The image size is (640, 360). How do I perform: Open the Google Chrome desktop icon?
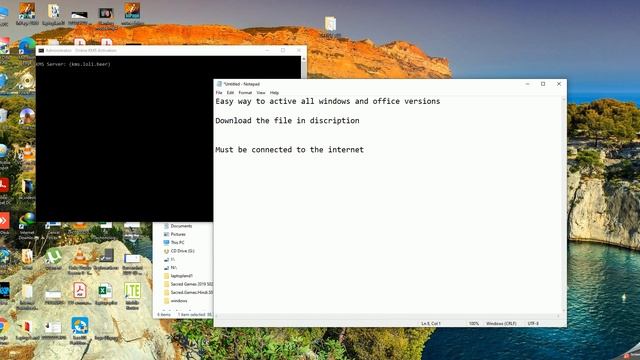pyautogui.click(x=3, y=327)
